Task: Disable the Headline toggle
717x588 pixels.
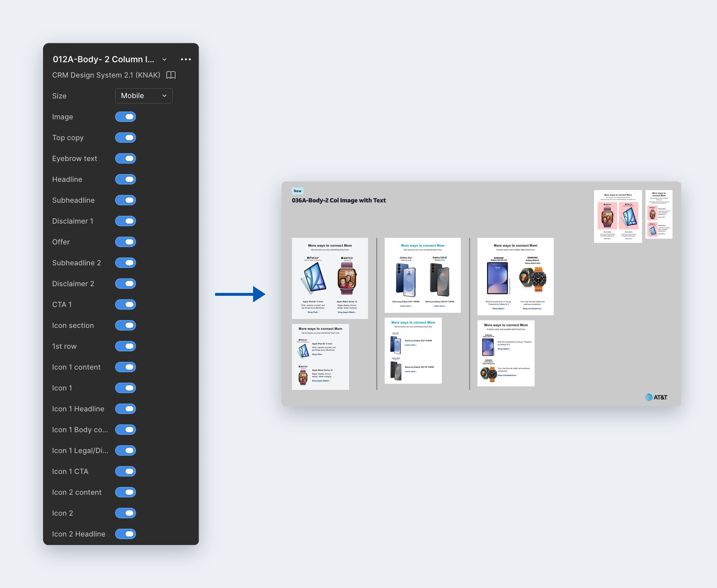Action: coord(125,179)
